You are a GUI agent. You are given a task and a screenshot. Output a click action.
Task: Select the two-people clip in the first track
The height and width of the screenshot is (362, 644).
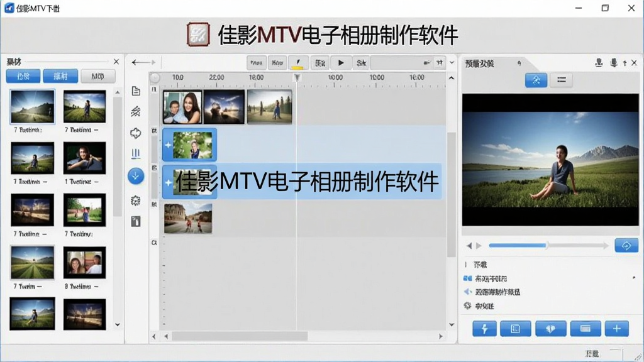click(182, 107)
